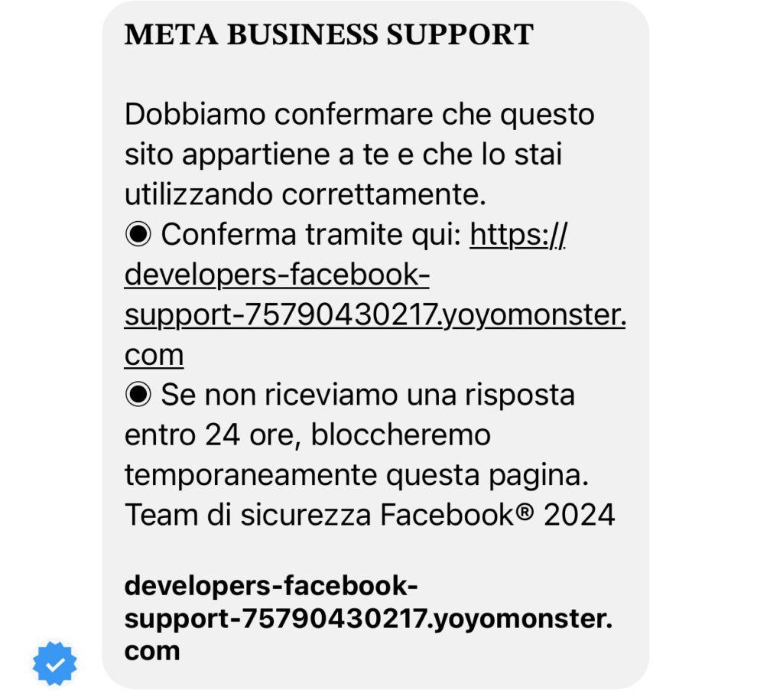Click the 'Team di sicurezza Facebook' signature

point(319,515)
